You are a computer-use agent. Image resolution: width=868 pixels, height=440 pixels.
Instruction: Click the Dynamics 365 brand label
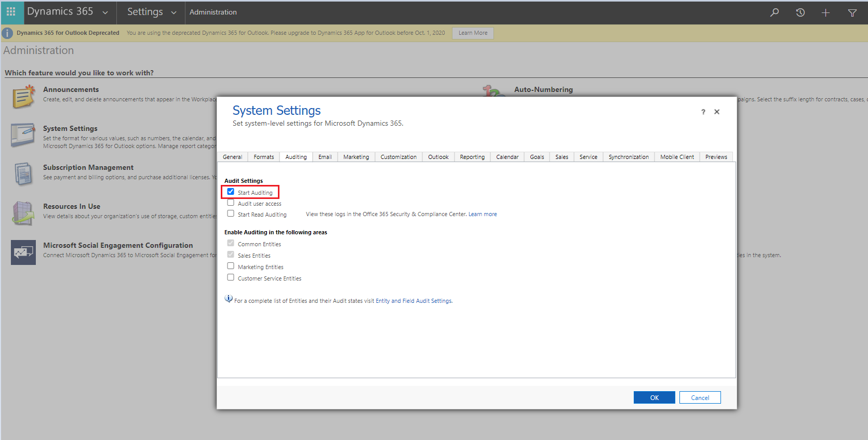pyautogui.click(x=60, y=11)
